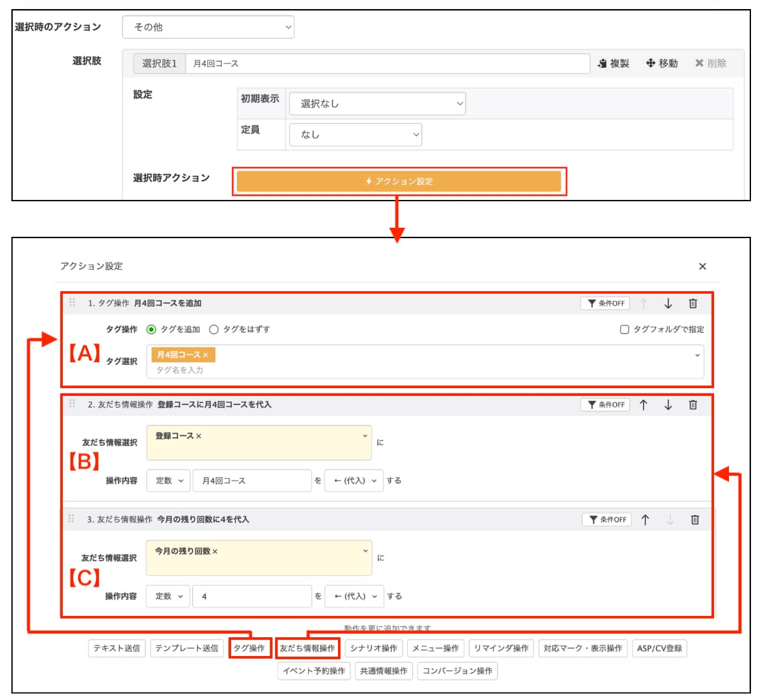This screenshot has height=700, width=762.
Task: Close the アクション設定 dialog with the X
Action: coord(702,266)
